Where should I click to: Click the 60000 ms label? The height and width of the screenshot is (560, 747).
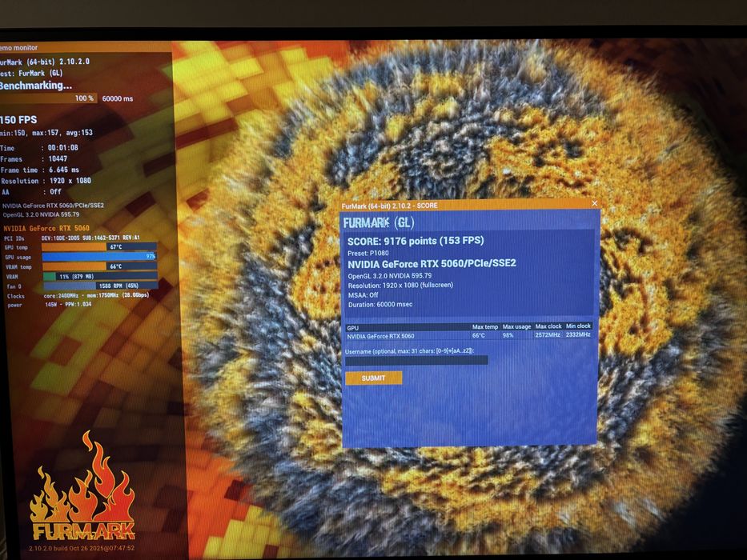point(118,98)
